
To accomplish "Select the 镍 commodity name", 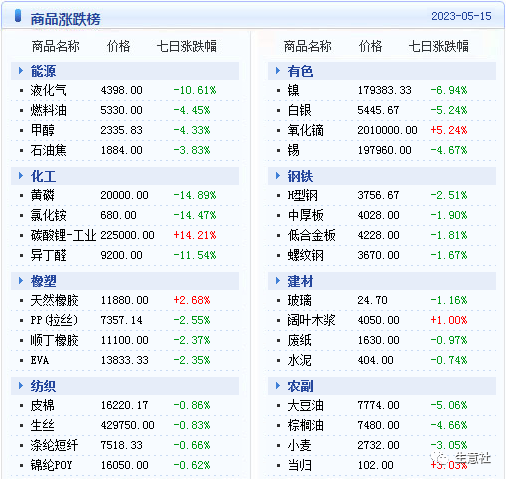I will click(x=293, y=90).
